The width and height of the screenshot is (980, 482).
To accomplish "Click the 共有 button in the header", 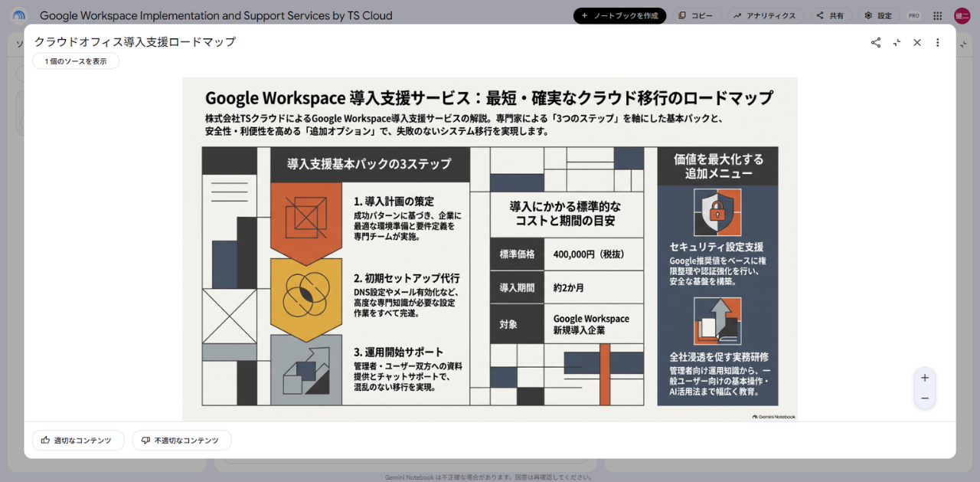I will point(831,15).
